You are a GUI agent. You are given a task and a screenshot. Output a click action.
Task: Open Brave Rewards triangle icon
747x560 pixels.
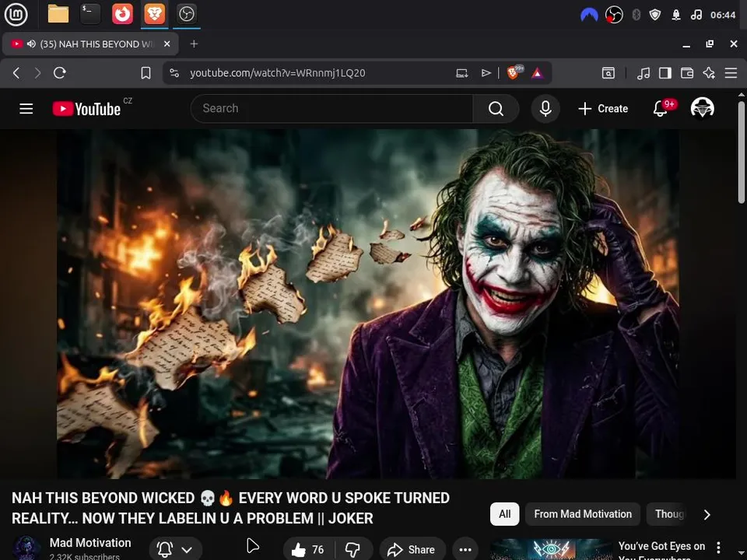(538, 73)
